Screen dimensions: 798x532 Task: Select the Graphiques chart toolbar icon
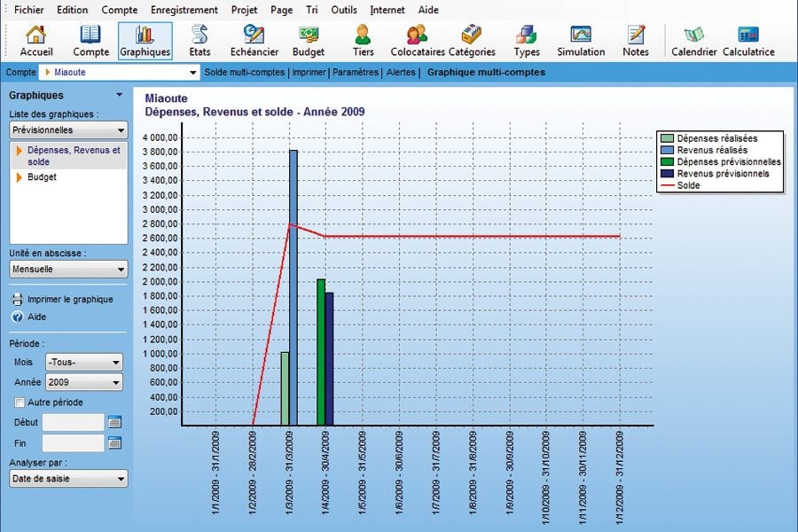pos(145,41)
